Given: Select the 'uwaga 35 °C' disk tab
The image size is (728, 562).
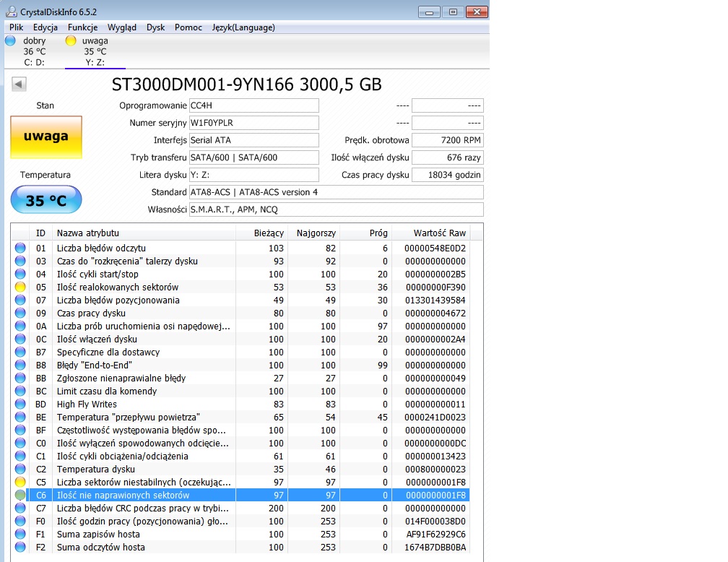Looking at the screenshot, I should click(95, 51).
